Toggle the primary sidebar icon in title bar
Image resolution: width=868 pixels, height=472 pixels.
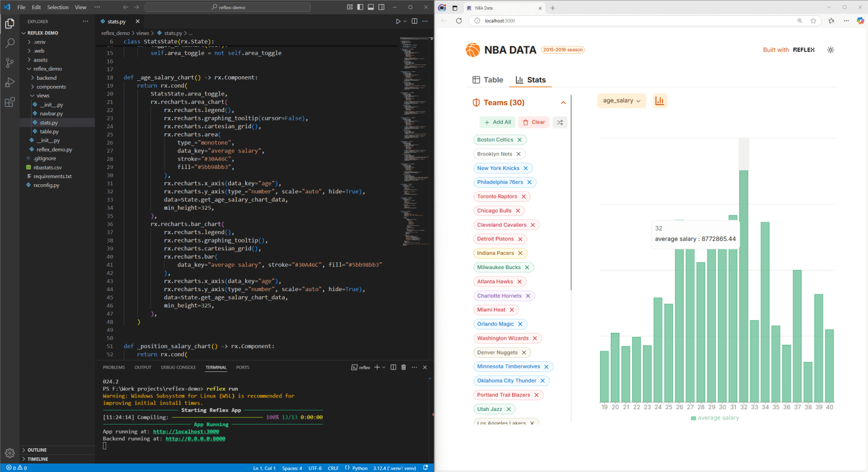pos(360,7)
